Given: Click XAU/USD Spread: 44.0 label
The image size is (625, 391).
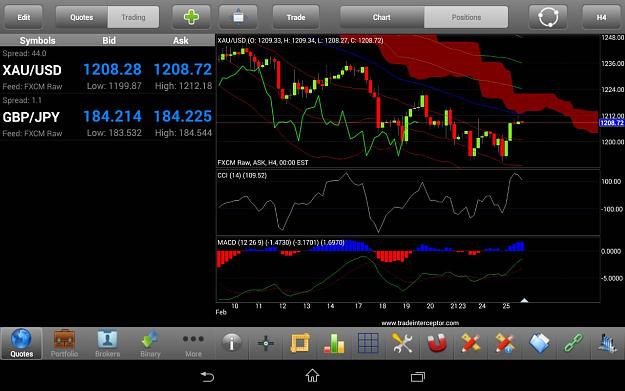Looking at the screenshot, I should click(24, 53).
